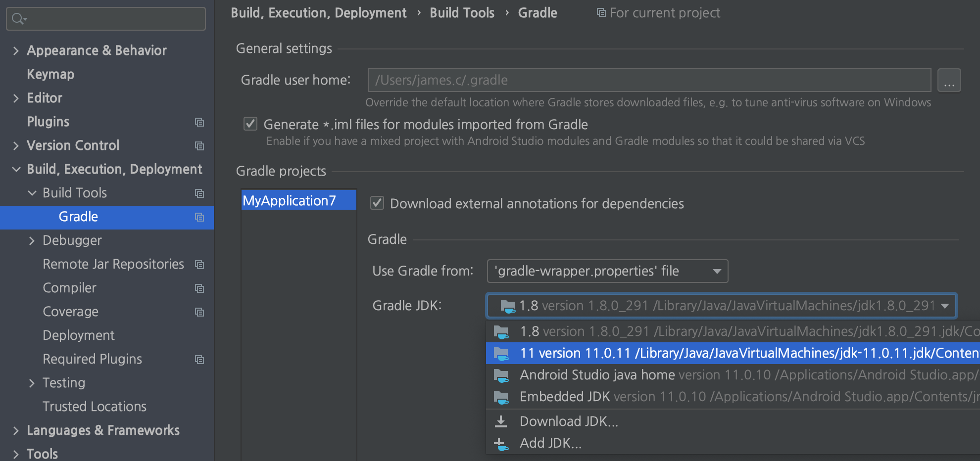This screenshot has height=461, width=980.
Task: Close the Gradle JDK combo box arrow
Action: click(x=945, y=306)
